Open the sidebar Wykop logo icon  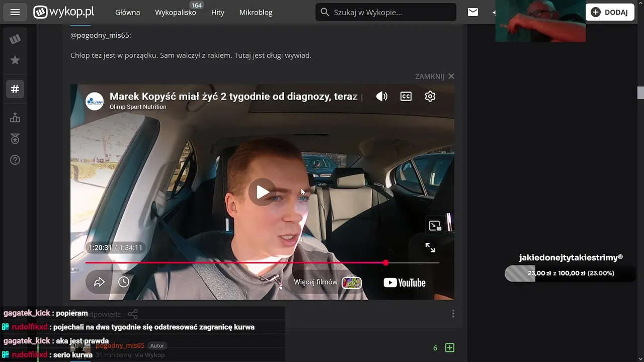15,39
